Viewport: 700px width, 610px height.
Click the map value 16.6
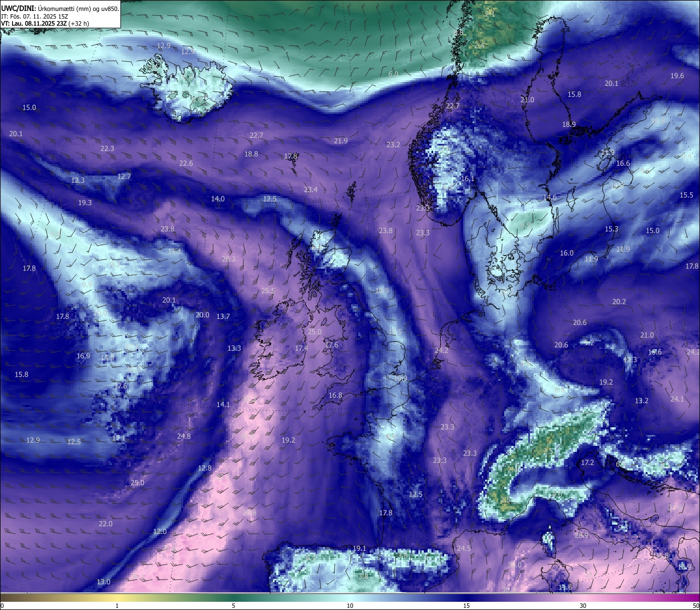click(623, 163)
